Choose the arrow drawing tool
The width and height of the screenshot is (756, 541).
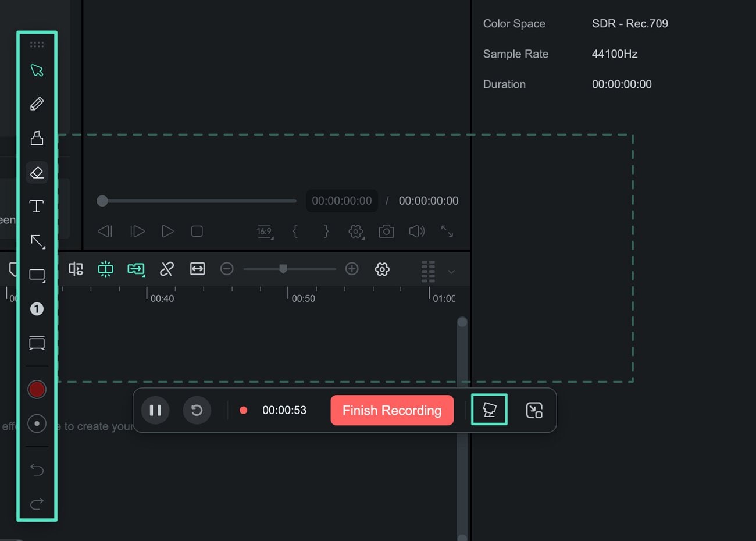tap(38, 241)
